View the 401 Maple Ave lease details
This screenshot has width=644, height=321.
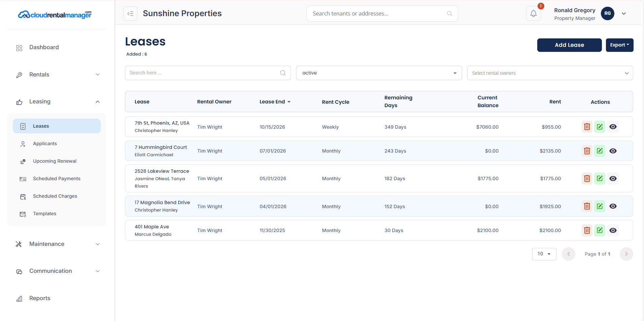point(613,230)
